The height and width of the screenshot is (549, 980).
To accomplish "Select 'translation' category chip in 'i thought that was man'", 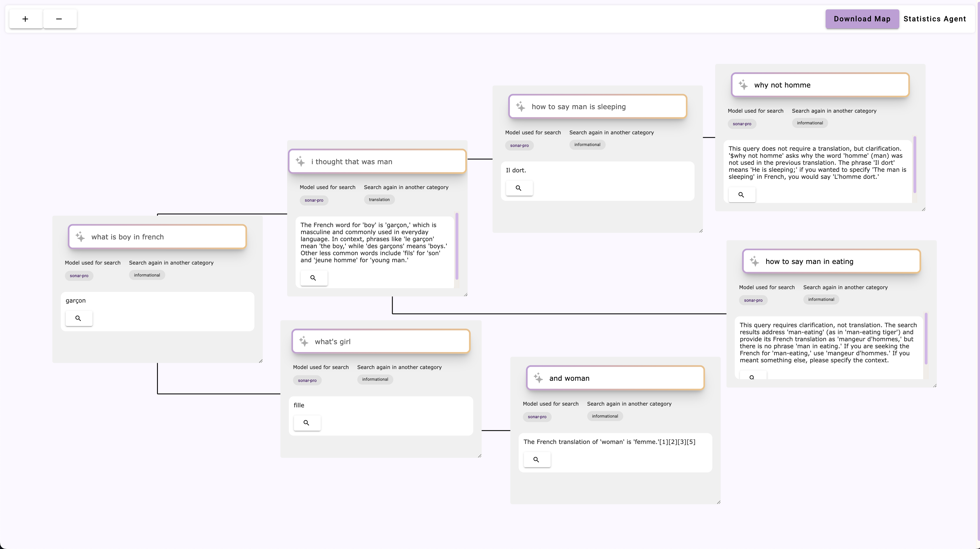I will click(379, 200).
